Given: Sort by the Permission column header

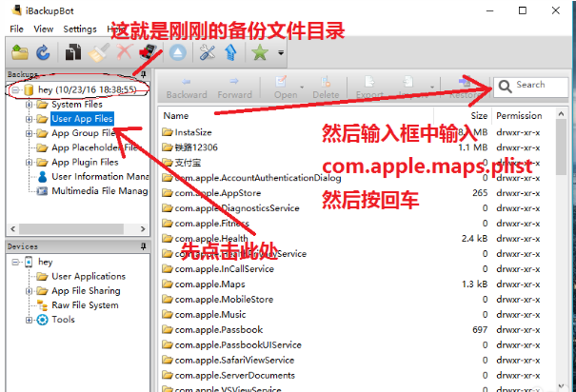Looking at the screenshot, I should [x=519, y=116].
